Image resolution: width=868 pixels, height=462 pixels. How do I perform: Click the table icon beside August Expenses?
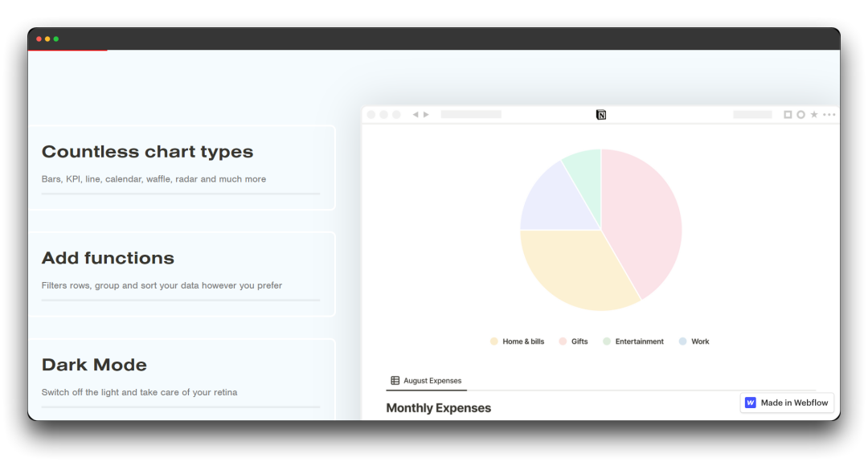pos(395,381)
